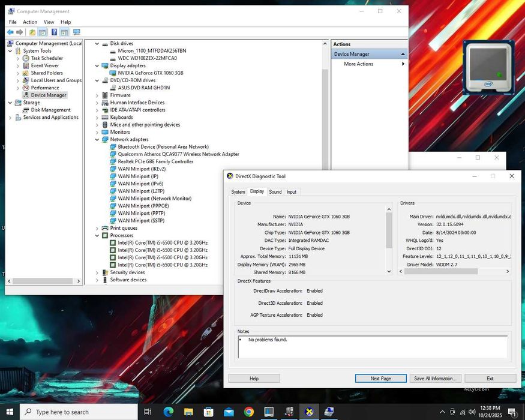
Task: Select Device Manager in console tree
Action: [x=49, y=95]
